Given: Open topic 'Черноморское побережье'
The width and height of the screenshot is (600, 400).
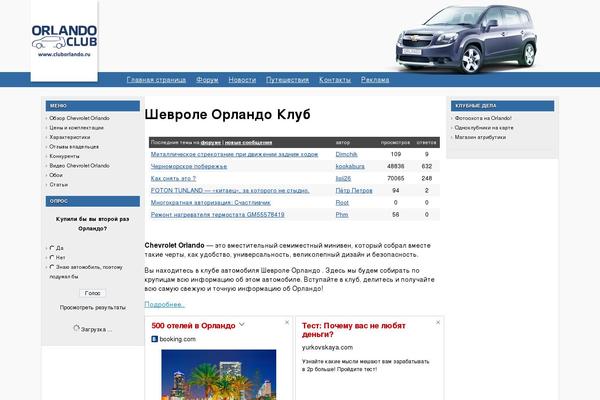Looking at the screenshot, I should [x=189, y=167].
